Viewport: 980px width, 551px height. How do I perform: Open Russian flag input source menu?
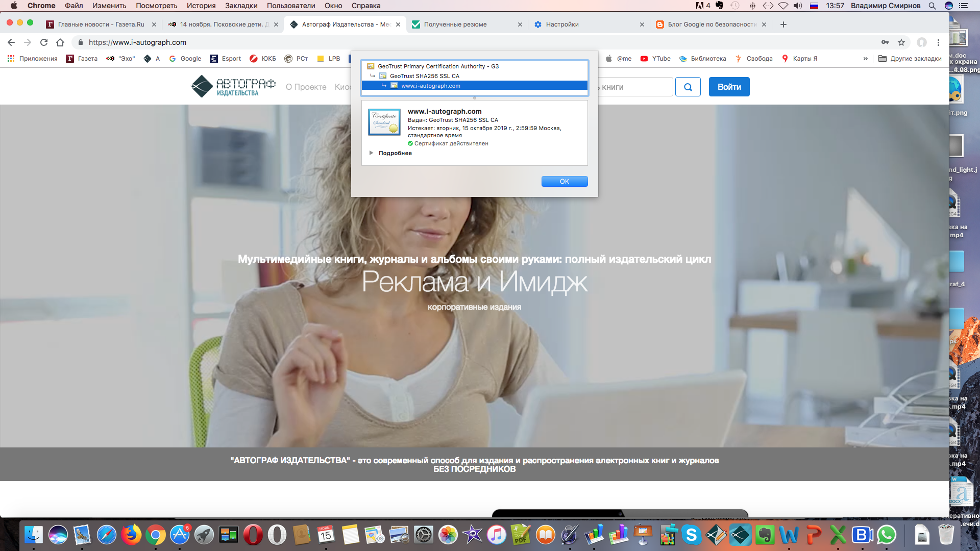pyautogui.click(x=814, y=6)
